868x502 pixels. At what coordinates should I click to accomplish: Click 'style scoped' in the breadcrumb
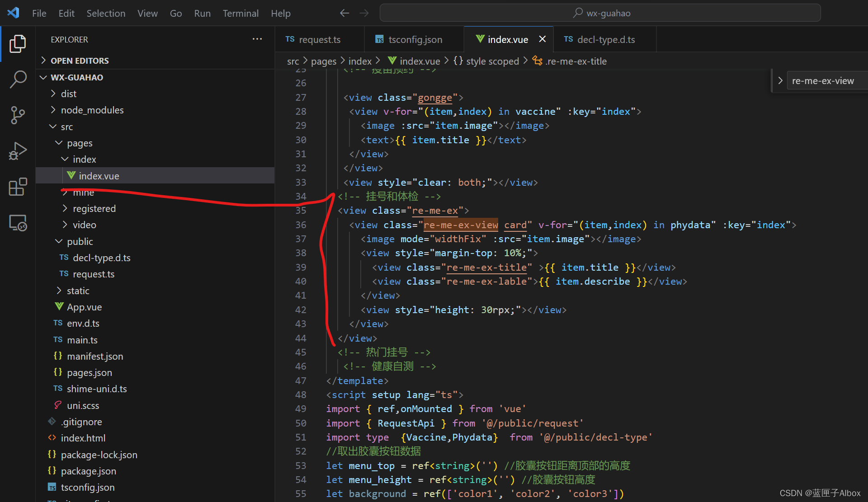[492, 61]
